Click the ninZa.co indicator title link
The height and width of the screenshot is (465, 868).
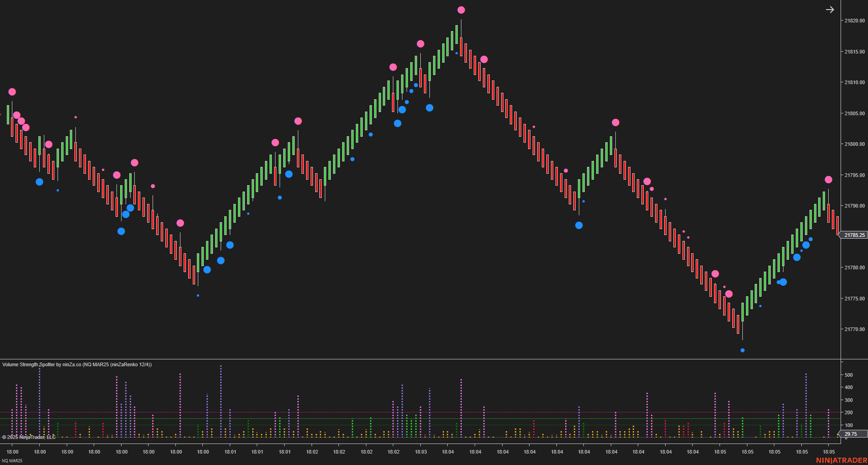[x=71, y=365]
